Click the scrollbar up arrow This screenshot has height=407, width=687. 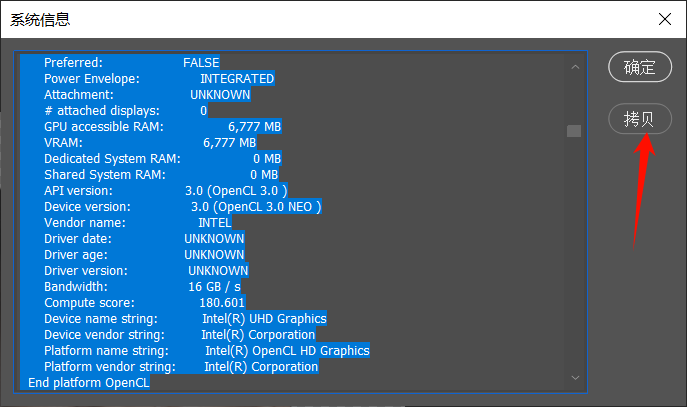click(574, 67)
